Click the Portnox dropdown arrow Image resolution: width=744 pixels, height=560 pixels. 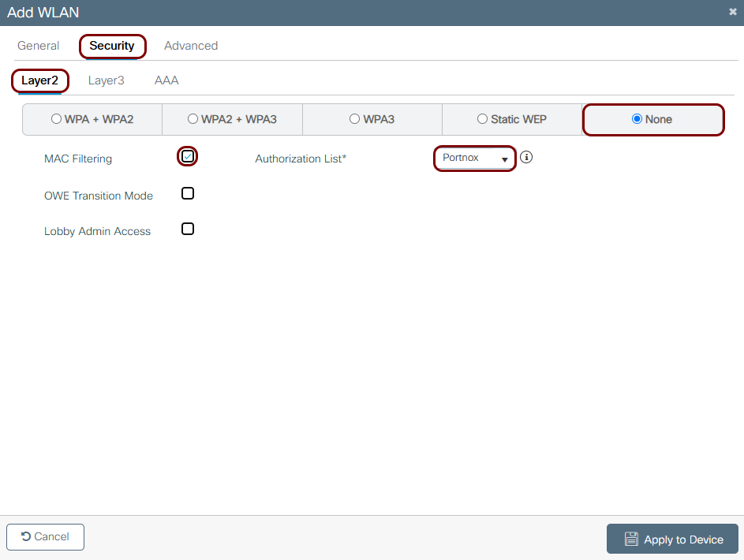pyautogui.click(x=504, y=159)
